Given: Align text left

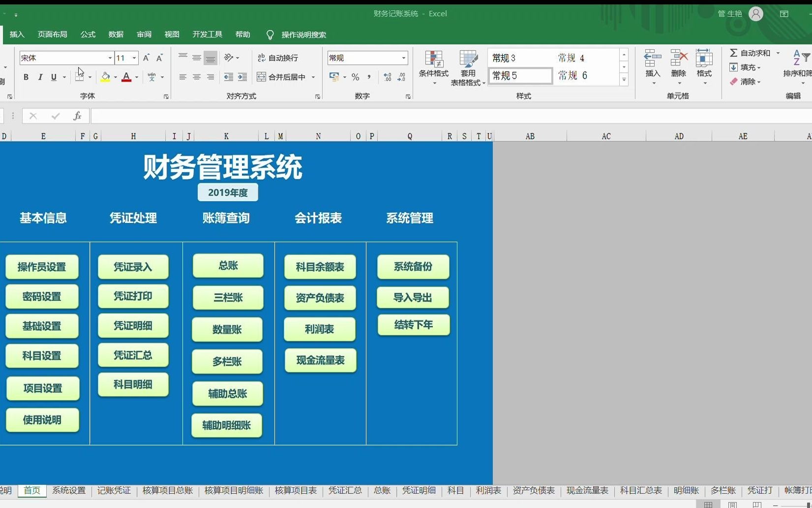Looking at the screenshot, I should tap(183, 77).
